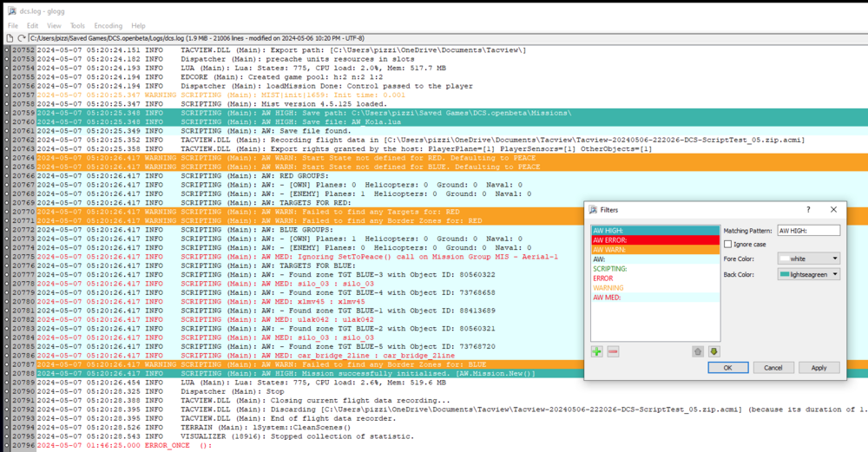Select the AW ERROR: filter in list
Viewport: 868px width, 452px height.
point(655,240)
